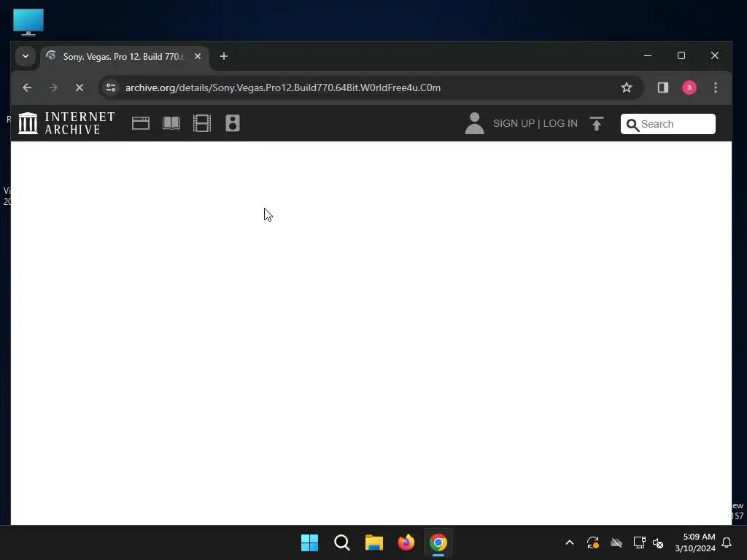Screen dimensions: 747x560
Task: Click the SIGN UP link
Action: tap(514, 123)
